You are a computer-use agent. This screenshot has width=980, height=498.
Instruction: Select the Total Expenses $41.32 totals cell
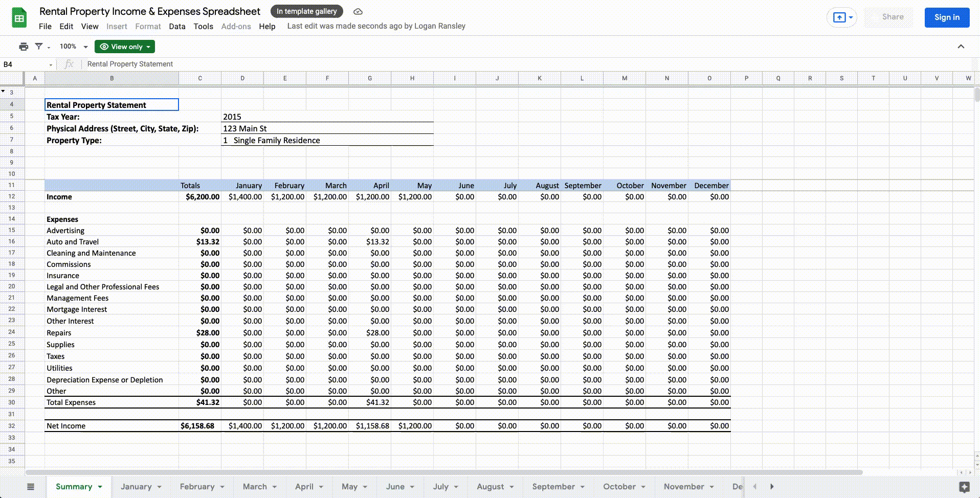click(200, 402)
